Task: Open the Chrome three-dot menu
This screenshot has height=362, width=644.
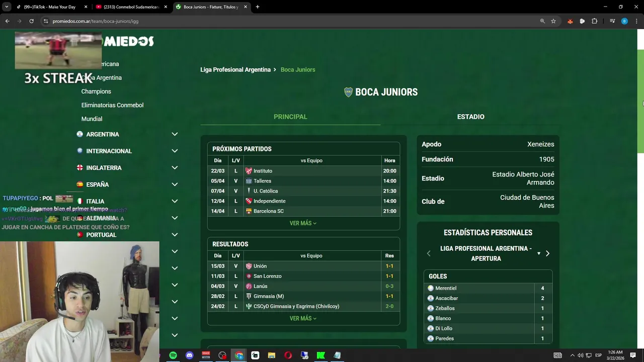Action: [637, 21]
